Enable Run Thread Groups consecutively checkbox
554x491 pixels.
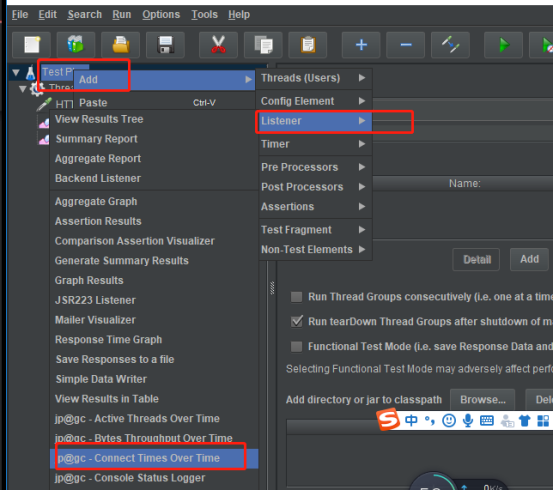pyautogui.click(x=296, y=297)
